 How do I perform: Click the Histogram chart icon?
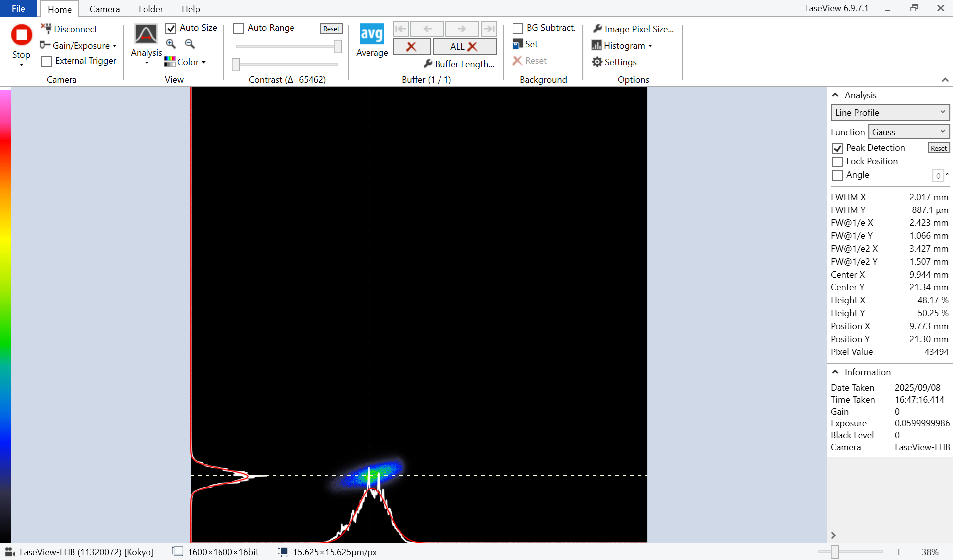coord(596,45)
